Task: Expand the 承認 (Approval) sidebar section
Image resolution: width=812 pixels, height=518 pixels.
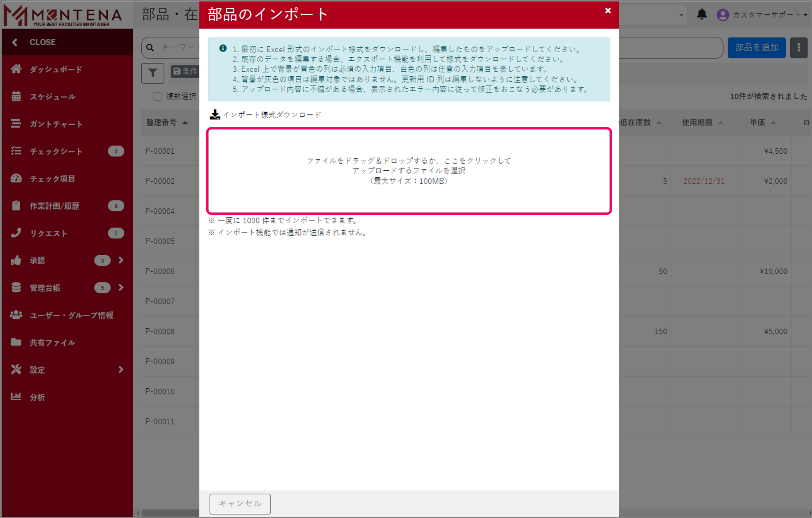Action: [x=38, y=260]
